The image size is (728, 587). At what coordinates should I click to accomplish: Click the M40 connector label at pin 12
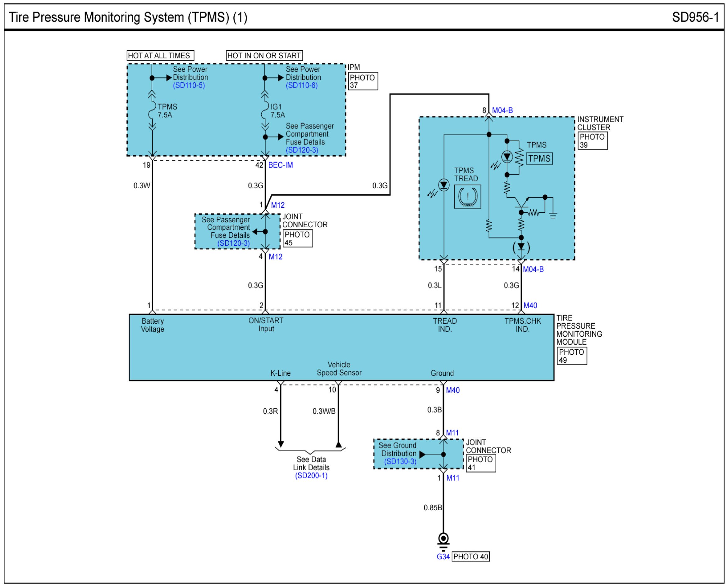tap(530, 306)
